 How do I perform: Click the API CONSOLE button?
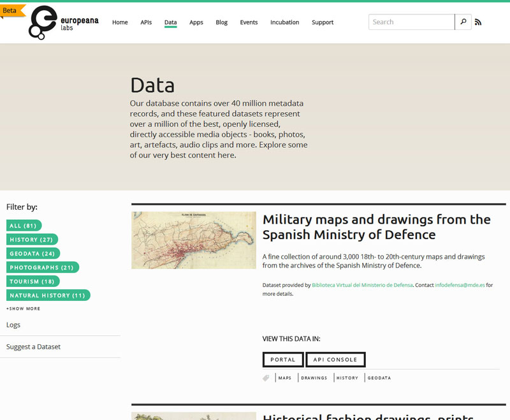point(335,359)
